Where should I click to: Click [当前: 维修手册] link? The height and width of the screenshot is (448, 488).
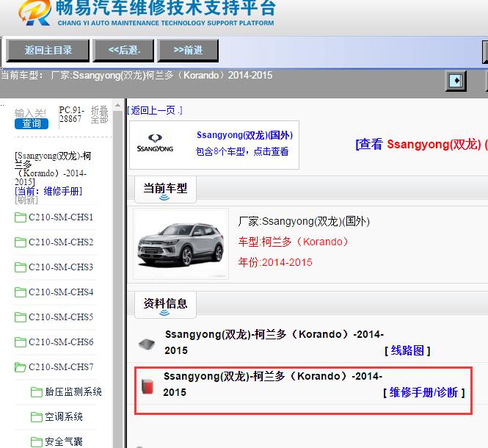click(48, 191)
